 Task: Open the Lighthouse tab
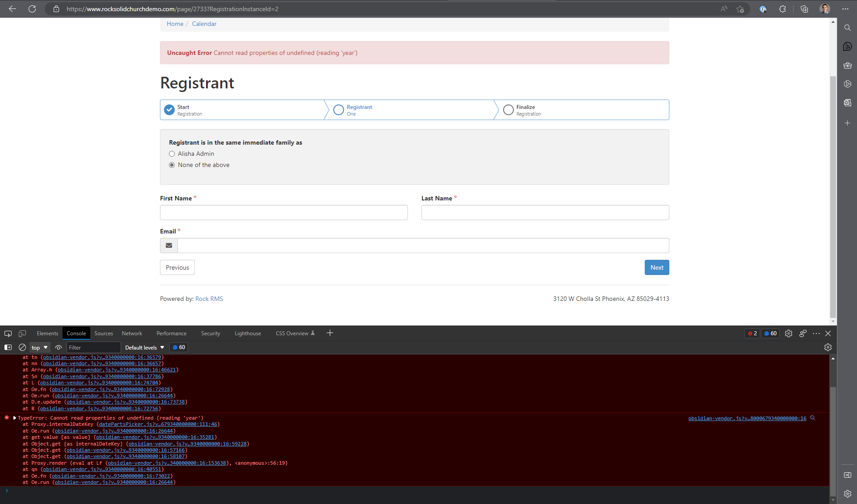click(248, 333)
